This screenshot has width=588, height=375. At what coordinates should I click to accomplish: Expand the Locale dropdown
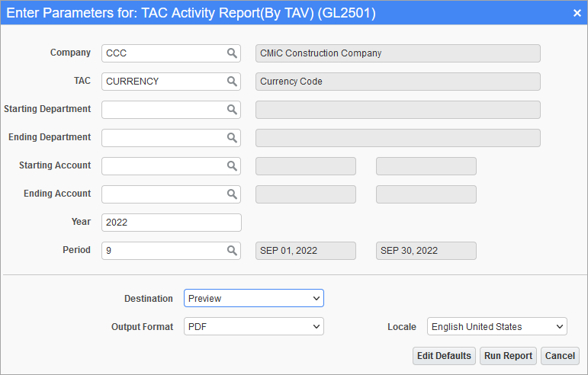coord(497,326)
